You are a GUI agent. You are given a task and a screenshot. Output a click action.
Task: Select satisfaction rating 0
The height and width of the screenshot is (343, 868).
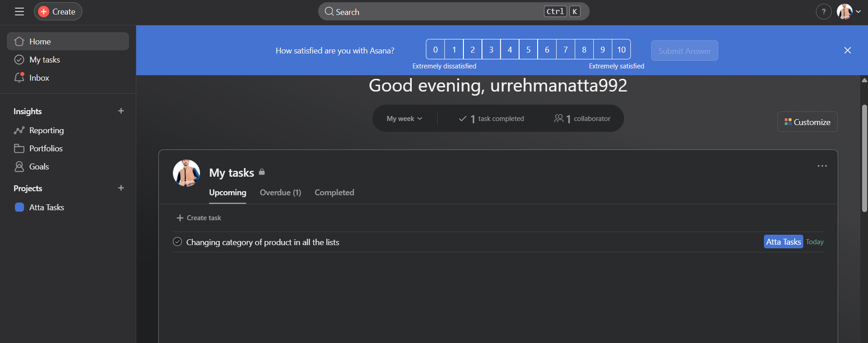coord(435,49)
